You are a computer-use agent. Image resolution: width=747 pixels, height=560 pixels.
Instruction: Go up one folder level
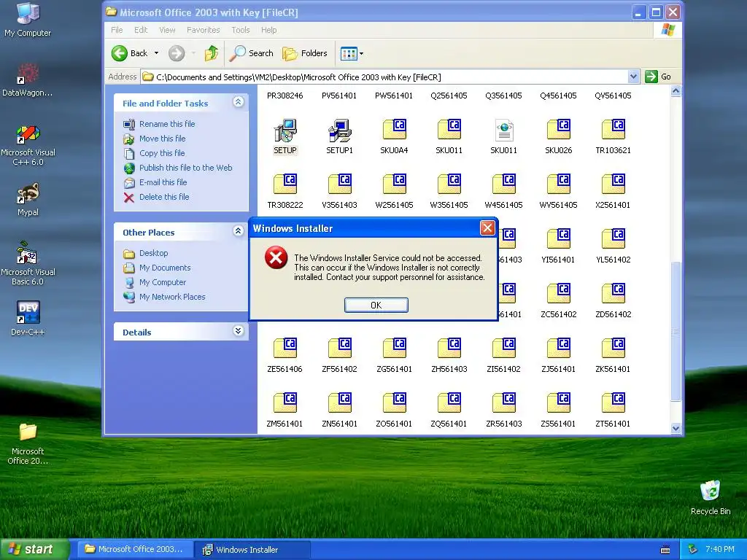coord(211,53)
